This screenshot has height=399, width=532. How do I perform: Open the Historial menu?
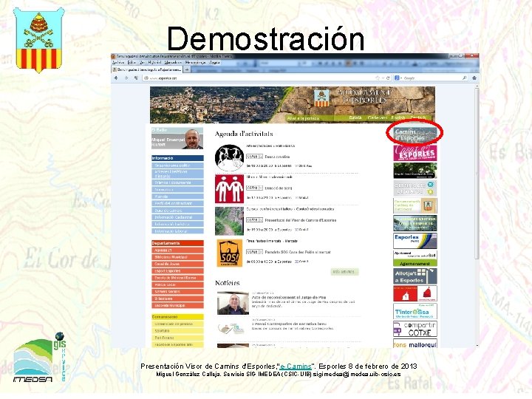(154, 62)
